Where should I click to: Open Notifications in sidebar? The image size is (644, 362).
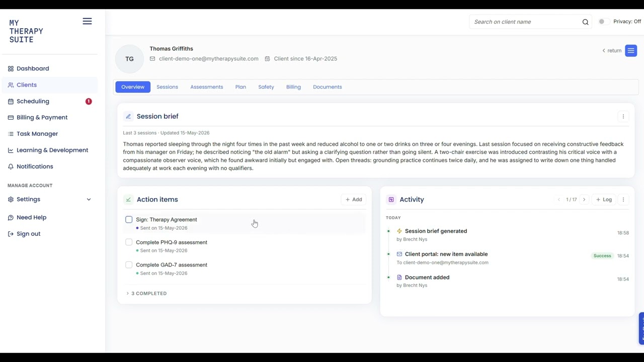[x=35, y=167]
